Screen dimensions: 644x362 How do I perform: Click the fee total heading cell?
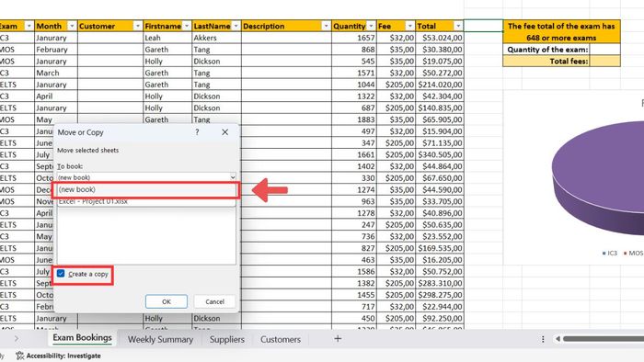(x=561, y=31)
